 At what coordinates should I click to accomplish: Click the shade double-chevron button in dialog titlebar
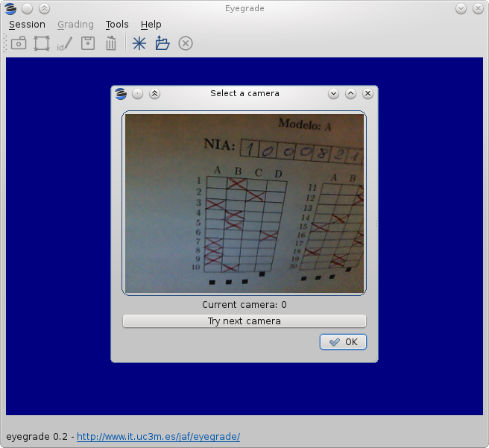click(x=154, y=93)
